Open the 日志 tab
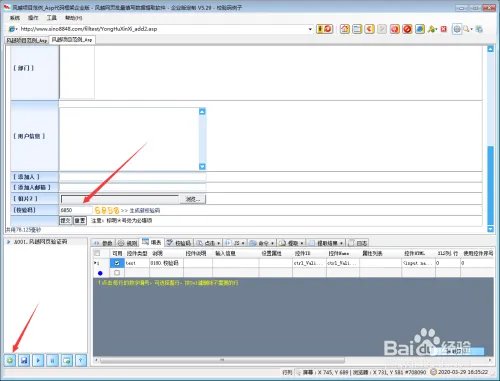500x381 pixels. pos(357,243)
